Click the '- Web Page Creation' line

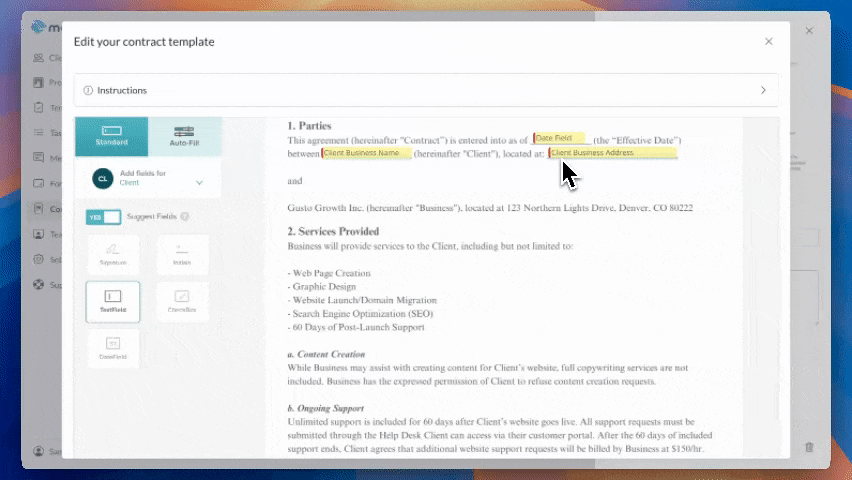[x=329, y=273]
